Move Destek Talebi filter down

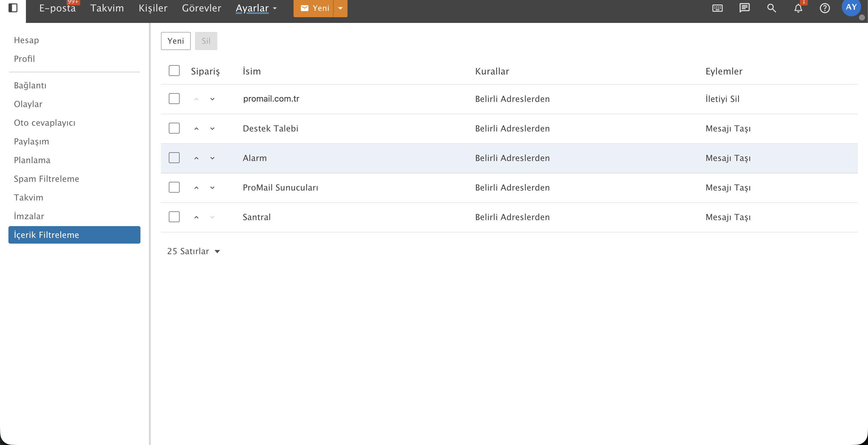coord(212,128)
